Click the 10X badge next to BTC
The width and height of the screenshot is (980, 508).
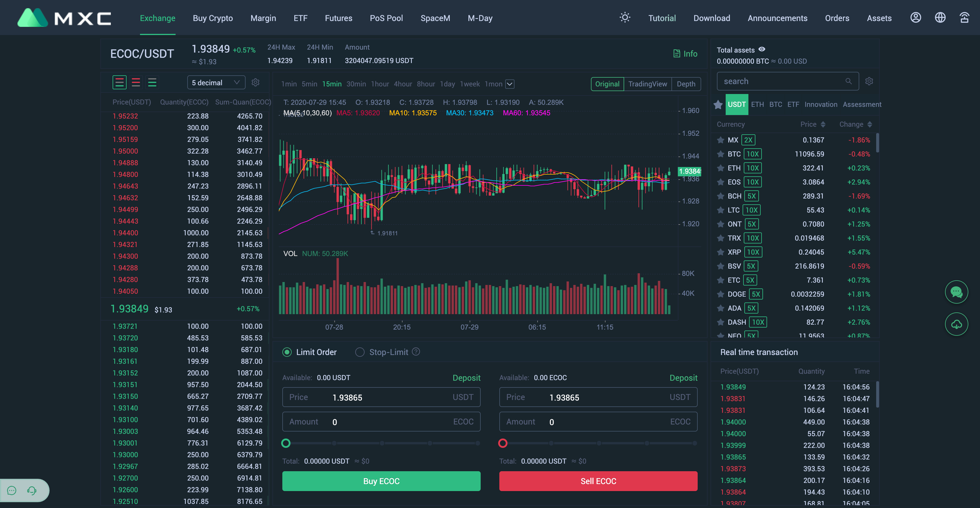click(752, 154)
